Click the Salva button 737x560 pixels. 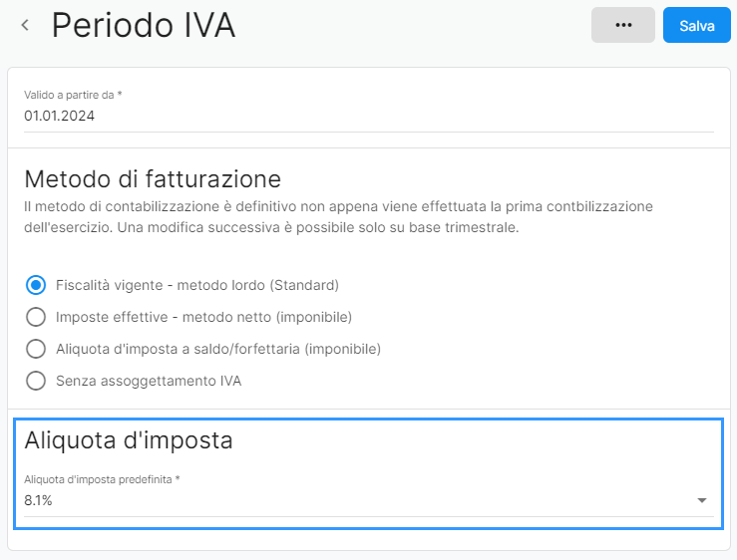(x=697, y=26)
